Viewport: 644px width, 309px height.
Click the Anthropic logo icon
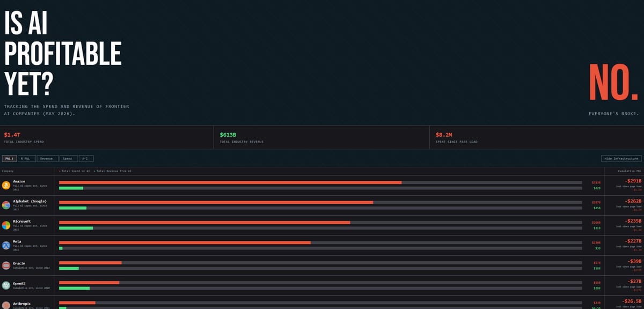tap(6, 305)
